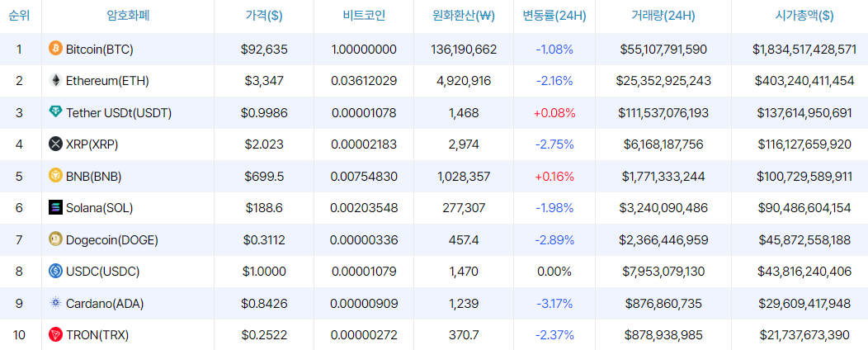This screenshot has height=350, width=868.
Task: Click the Tether USDt green icon
Action: point(55,112)
